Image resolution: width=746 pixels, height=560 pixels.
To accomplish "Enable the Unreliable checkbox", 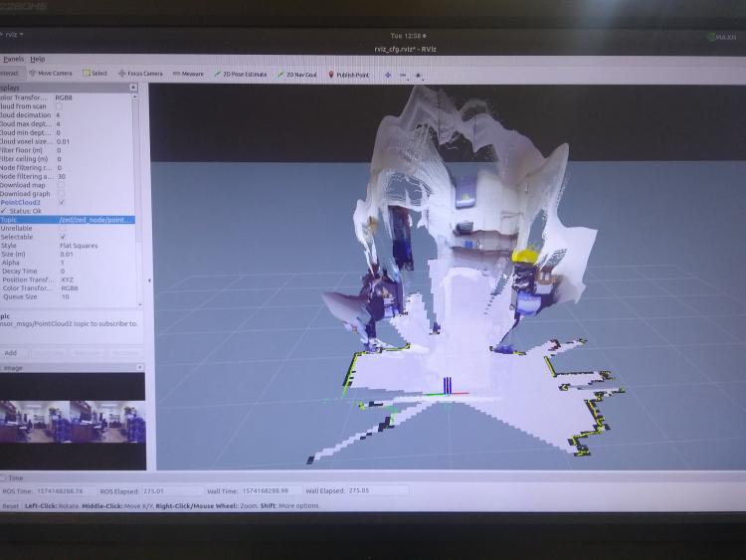I will pos(63,228).
